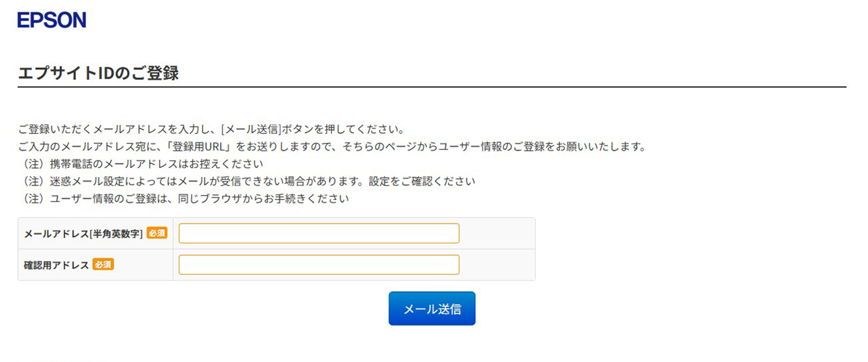Click the horizontal divider under the heading
868x362 pixels.
(432, 87)
